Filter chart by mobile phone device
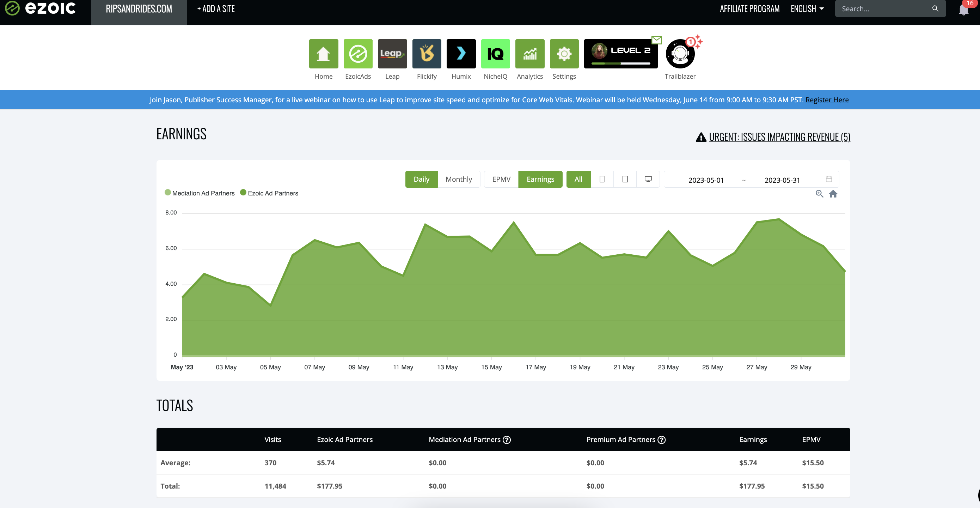The width and height of the screenshot is (980, 508). [x=602, y=179]
